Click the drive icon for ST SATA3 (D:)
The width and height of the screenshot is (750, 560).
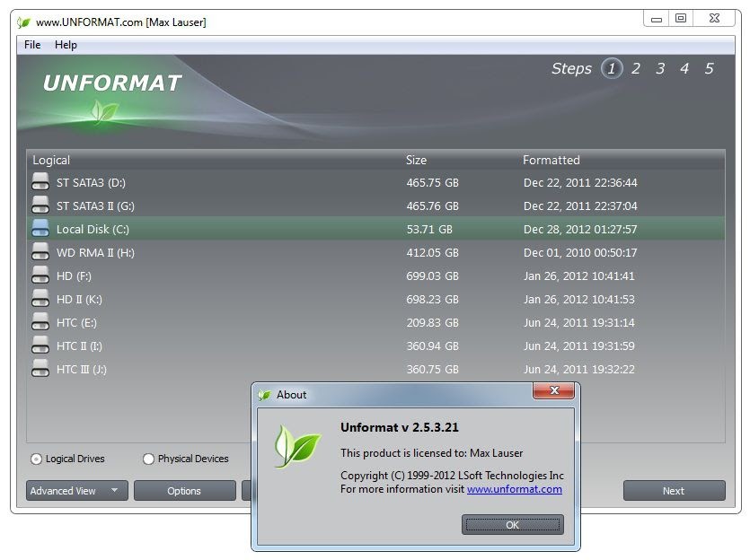tap(40, 181)
